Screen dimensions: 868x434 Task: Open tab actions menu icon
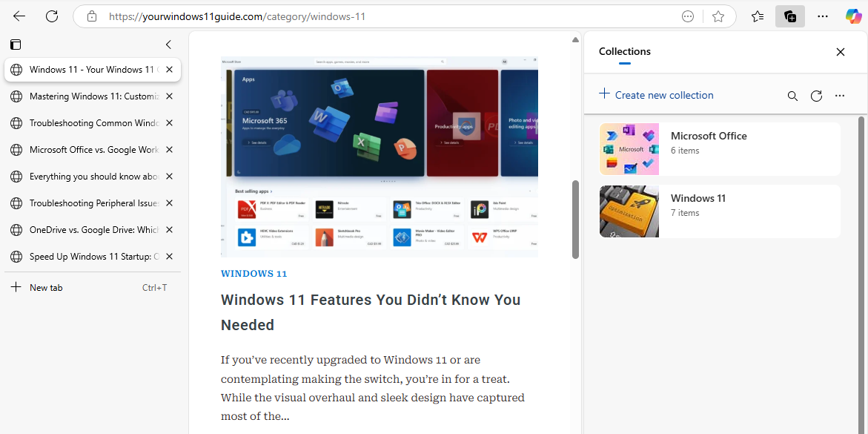click(16, 45)
